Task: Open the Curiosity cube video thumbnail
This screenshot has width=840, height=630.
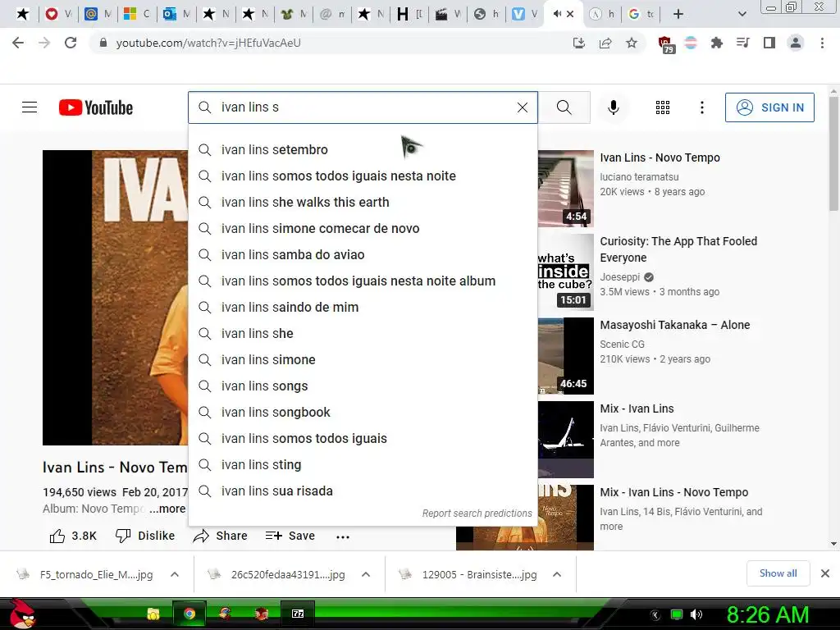Action: (x=566, y=272)
